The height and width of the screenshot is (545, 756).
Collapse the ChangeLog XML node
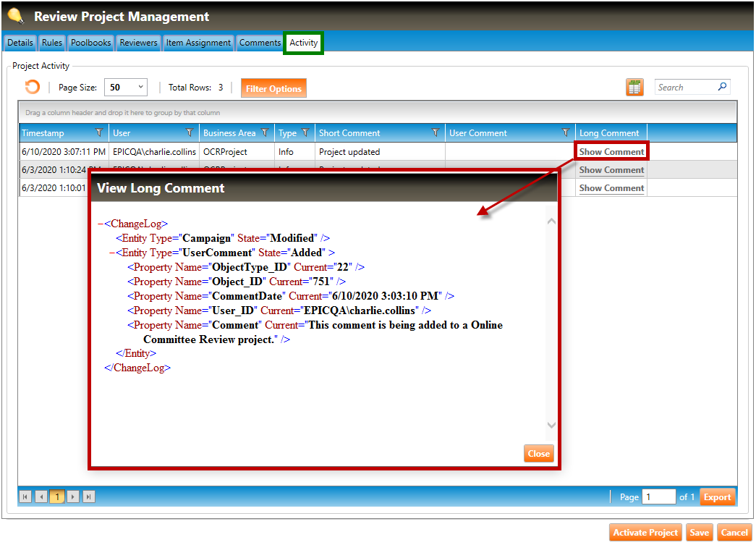(101, 224)
